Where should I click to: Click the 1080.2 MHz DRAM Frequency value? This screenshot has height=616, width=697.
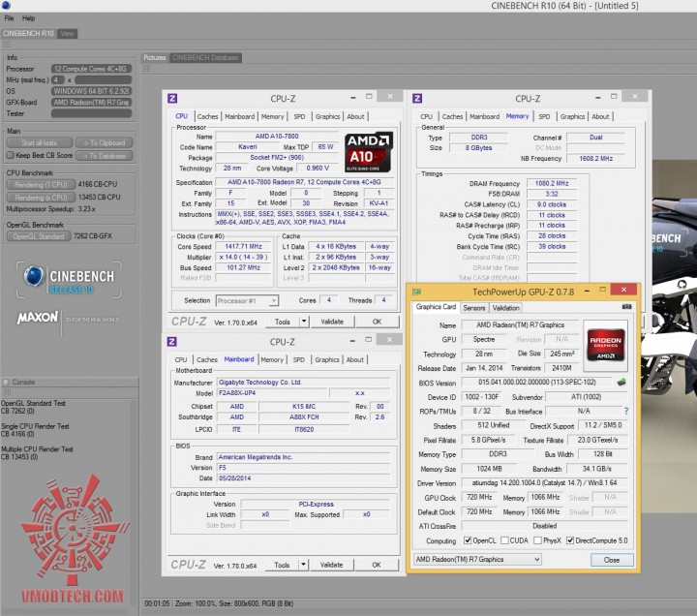[x=552, y=183]
